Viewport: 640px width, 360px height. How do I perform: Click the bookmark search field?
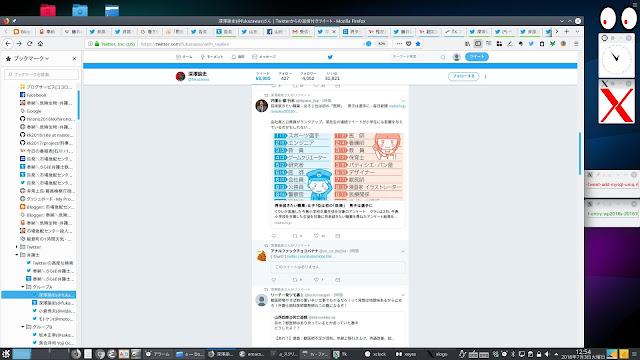pyautogui.click(x=41, y=74)
